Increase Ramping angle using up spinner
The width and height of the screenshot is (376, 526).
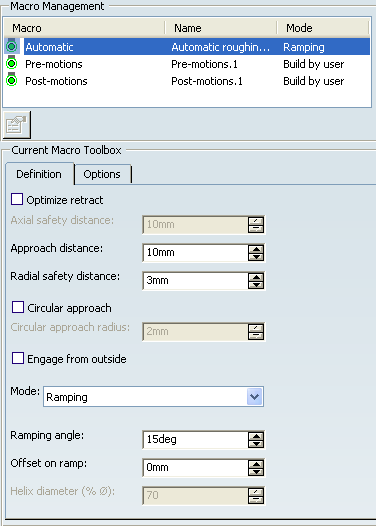[x=256, y=436]
